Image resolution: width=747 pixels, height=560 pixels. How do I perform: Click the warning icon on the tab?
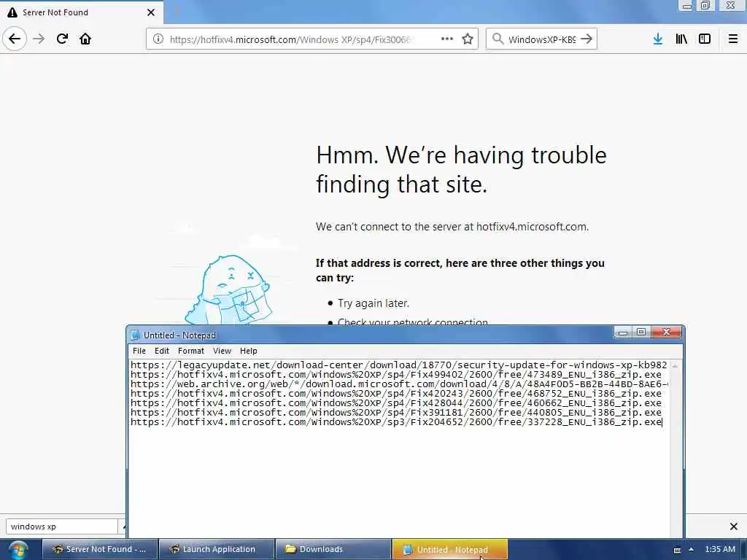click(12, 12)
